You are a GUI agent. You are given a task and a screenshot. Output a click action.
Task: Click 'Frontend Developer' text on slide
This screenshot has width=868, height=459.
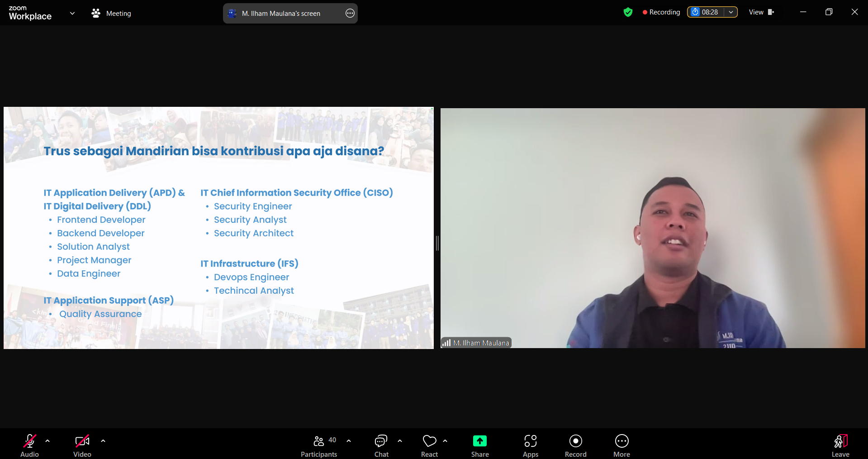click(101, 220)
